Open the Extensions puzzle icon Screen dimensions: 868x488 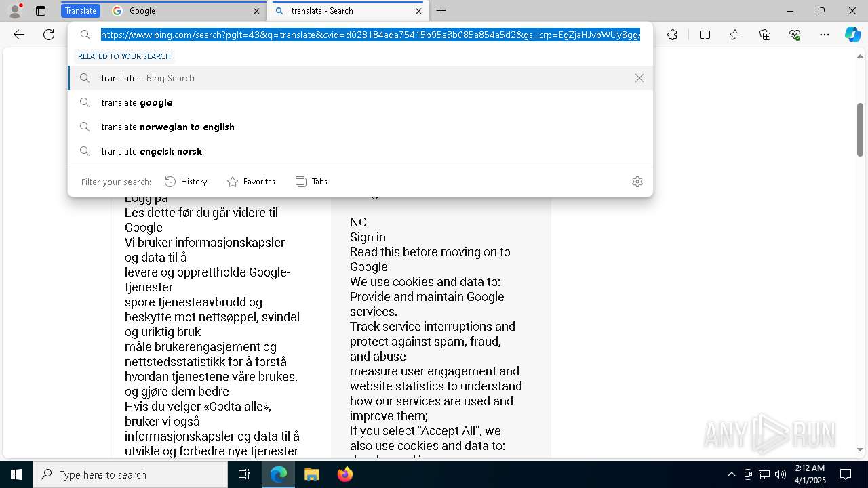click(x=672, y=35)
